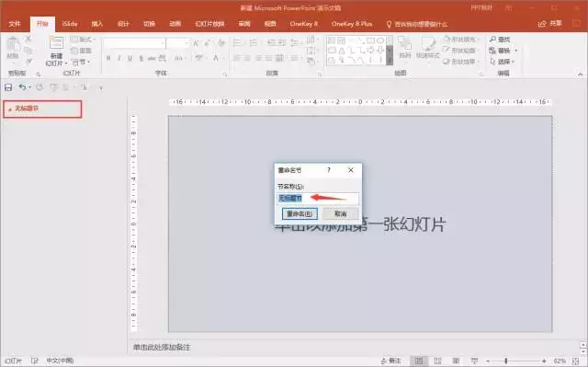This screenshot has height=367, width=588.
Task: Click the Reset (重置) slide button
Action: point(81,51)
